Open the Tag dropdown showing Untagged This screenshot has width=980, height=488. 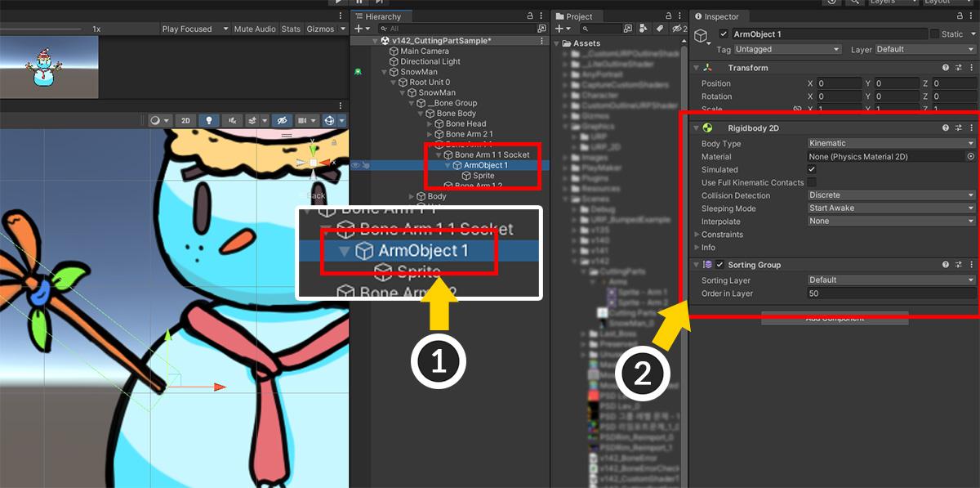pos(788,49)
